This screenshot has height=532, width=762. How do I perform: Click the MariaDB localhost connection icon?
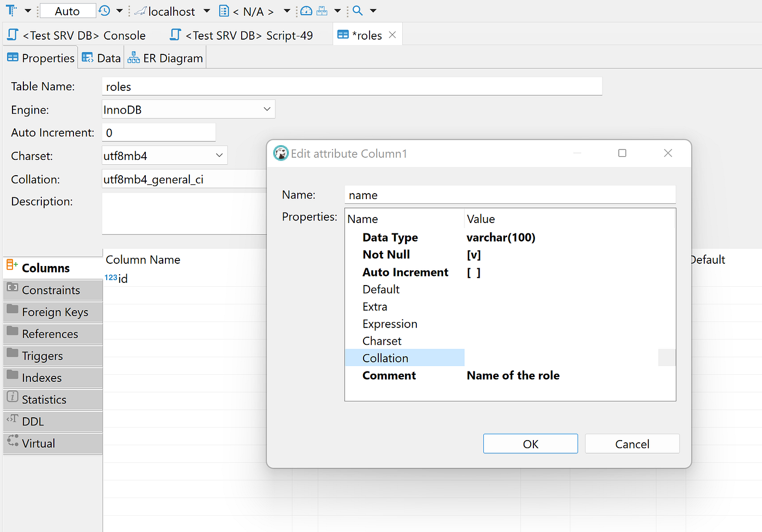[140, 11]
